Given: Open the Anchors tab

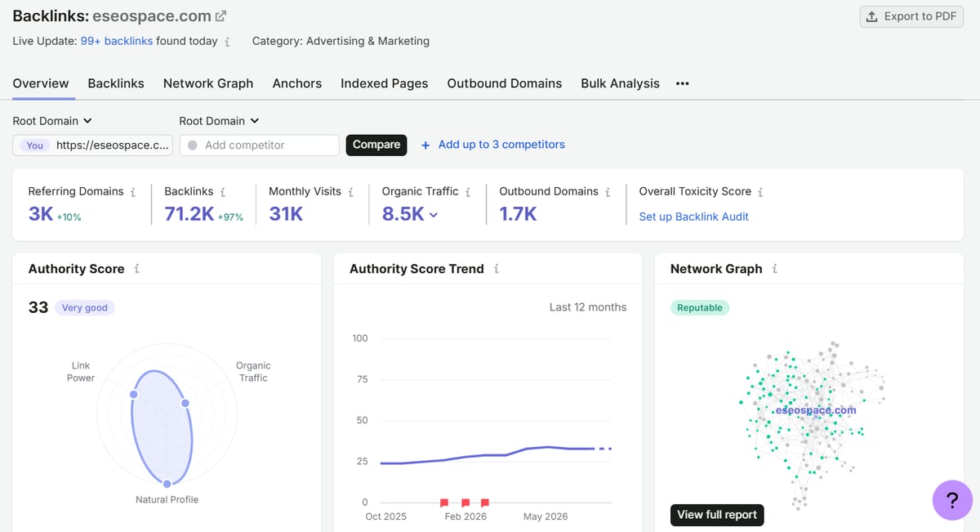Looking at the screenshot, I should pos(297,83).
